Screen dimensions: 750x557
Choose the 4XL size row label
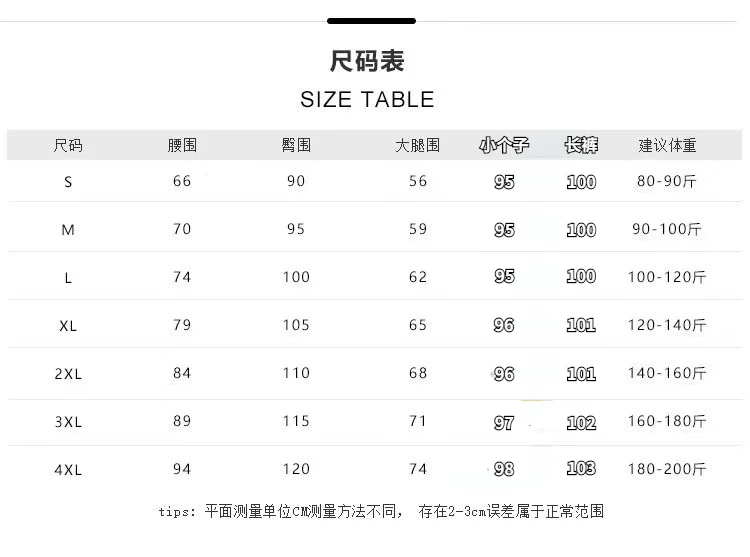68,469
